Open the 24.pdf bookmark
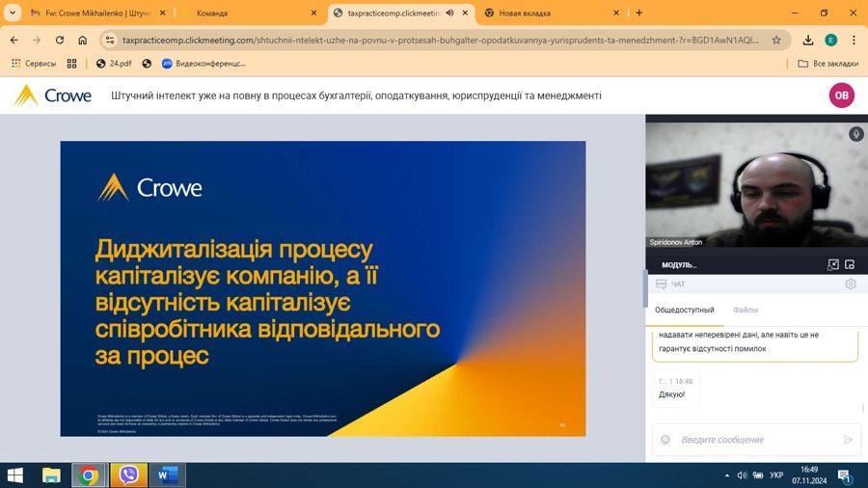The image size is (868, 488). tap(114, 64)
